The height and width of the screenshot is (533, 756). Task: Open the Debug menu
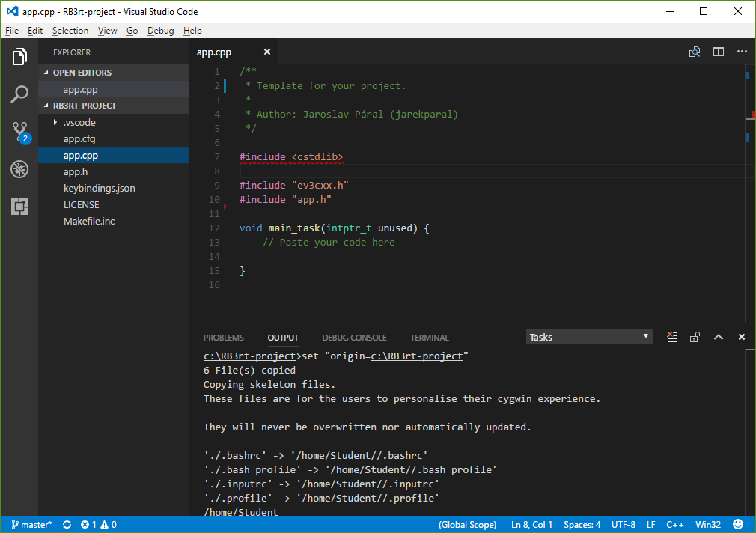pos(160,31)
